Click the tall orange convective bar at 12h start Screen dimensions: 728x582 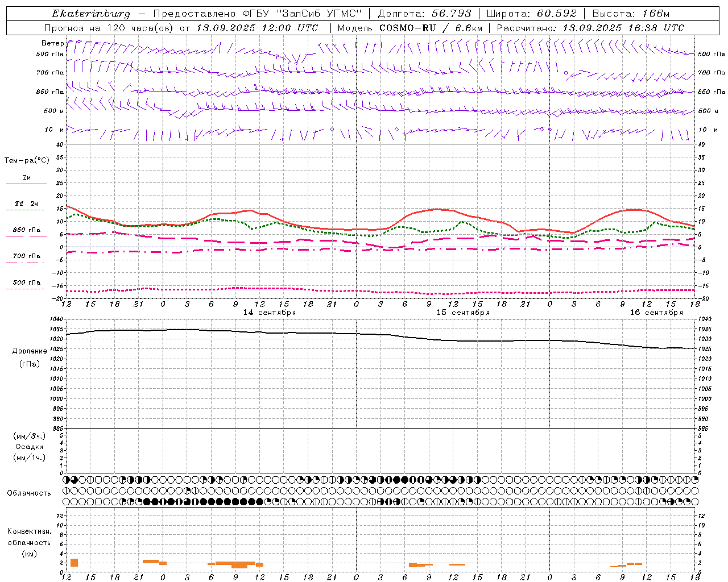74,563
